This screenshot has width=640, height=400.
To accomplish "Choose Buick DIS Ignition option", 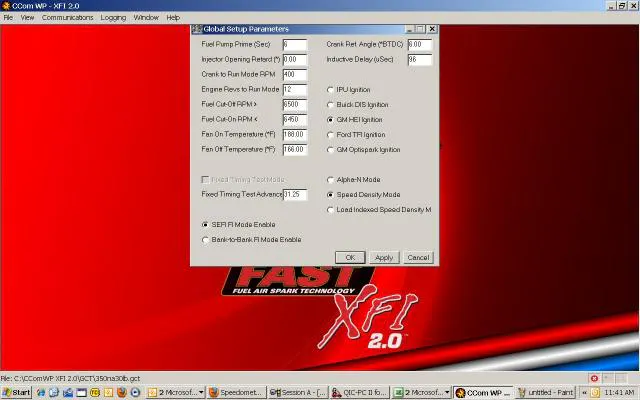I will [331, 105].
